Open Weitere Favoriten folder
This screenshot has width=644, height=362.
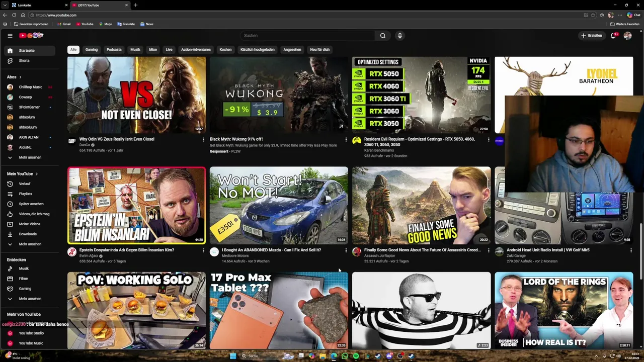tap(624, 24)
